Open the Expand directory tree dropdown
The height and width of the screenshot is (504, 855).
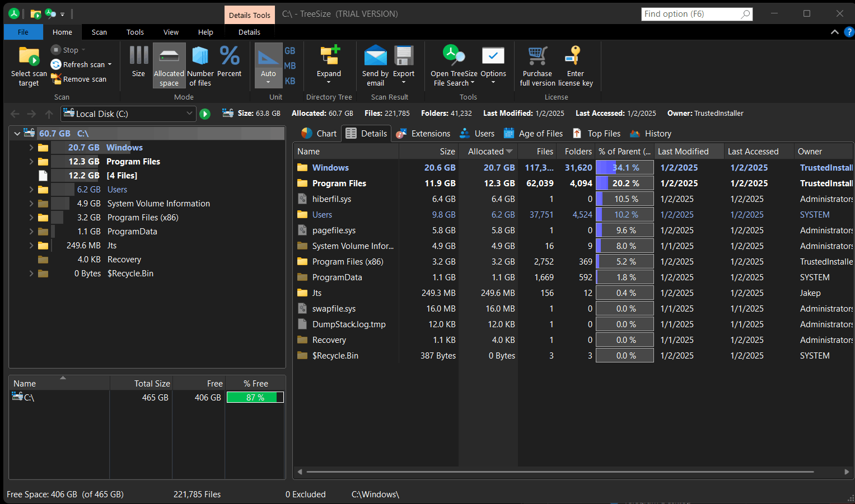pyautogui.click(x=329, y=82)
